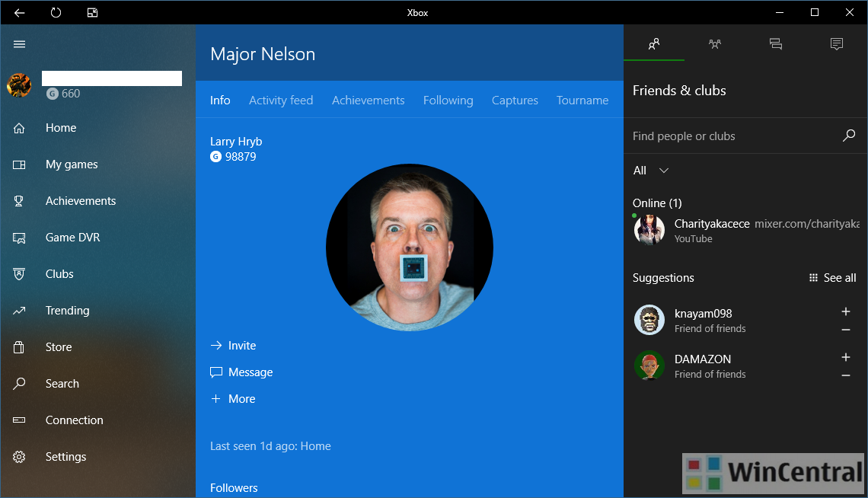
Task: Switch to the Following tab
Action: click(448, 101)
